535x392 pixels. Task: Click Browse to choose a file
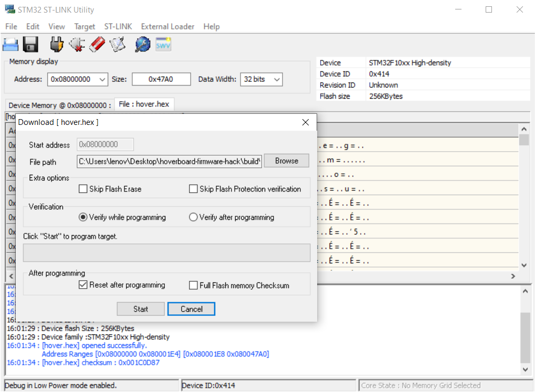(286, 161)
